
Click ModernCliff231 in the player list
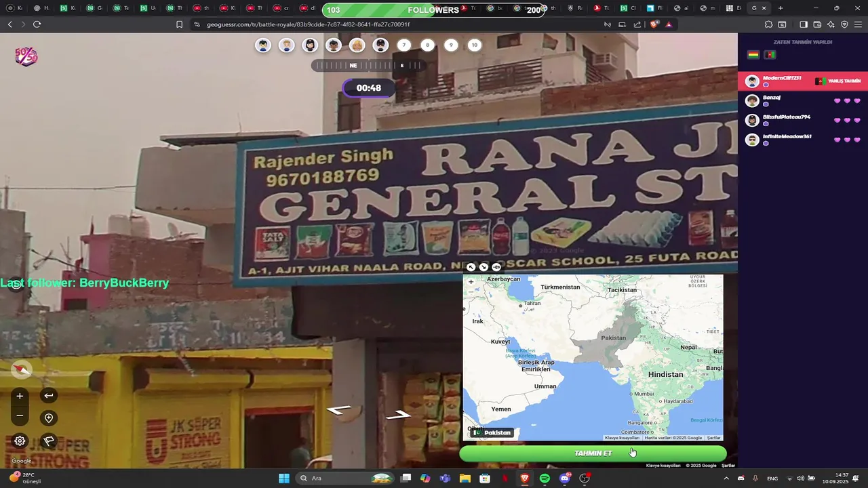[803, 81]
